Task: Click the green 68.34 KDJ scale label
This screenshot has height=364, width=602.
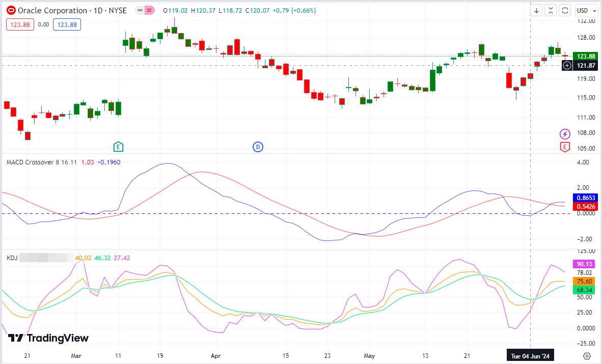Action: [x=584, y=290]
